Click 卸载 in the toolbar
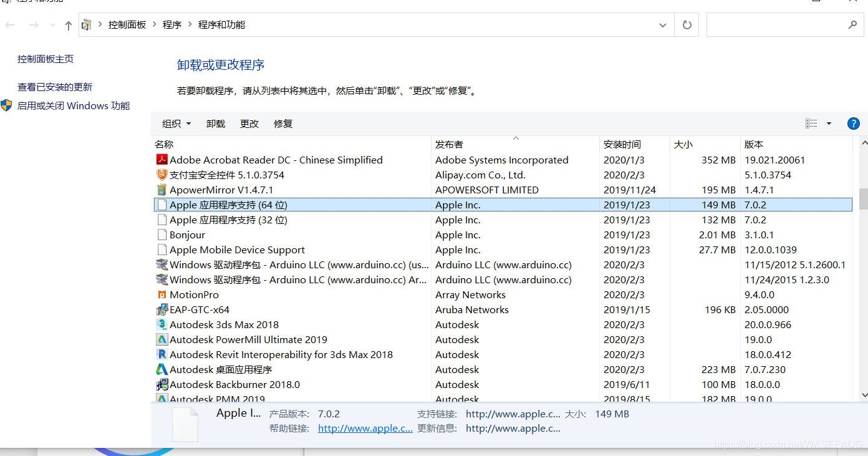 click(216, 124)
